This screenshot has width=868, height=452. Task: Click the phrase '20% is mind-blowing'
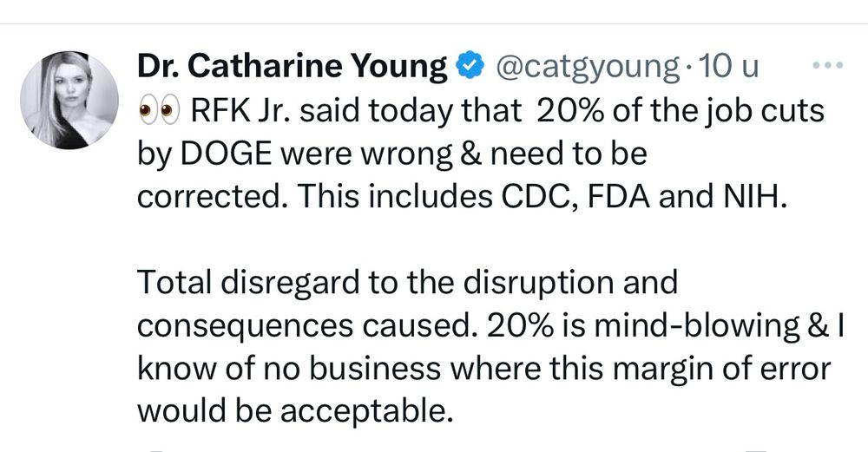click(x=621, y=324)
